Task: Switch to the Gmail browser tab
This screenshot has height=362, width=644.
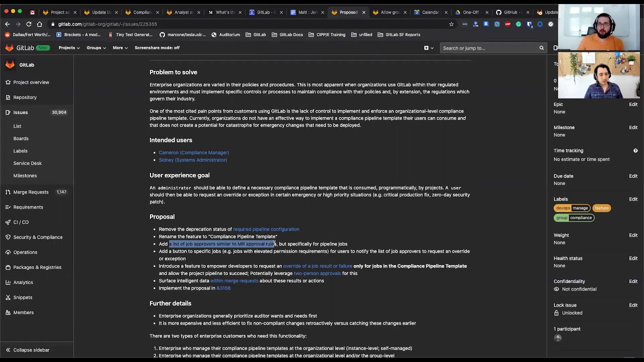Action: point(32,12)
